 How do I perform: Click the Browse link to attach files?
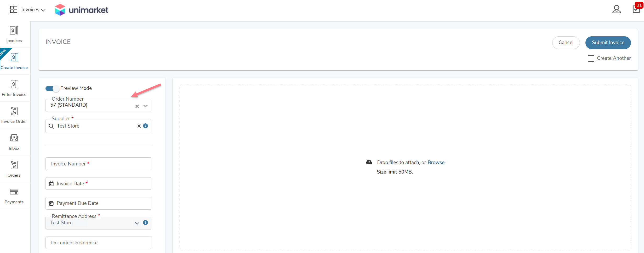click(436, 162)
